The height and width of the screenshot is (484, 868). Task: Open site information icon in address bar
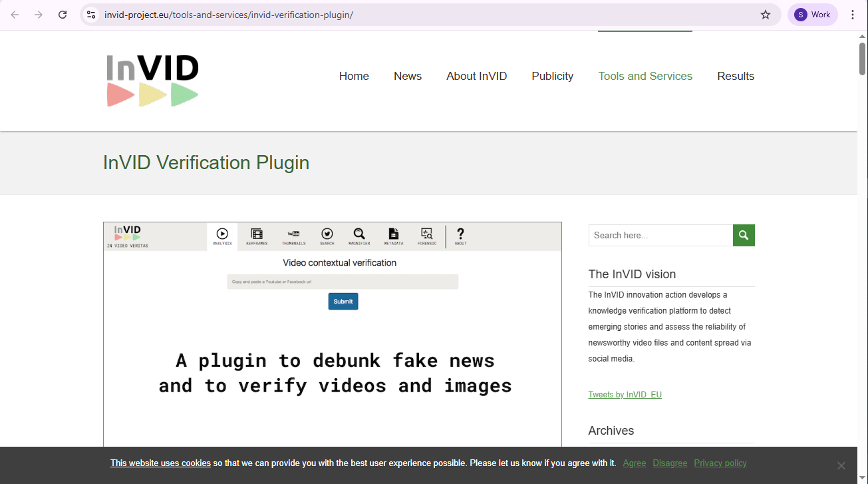tap(91, 15)
